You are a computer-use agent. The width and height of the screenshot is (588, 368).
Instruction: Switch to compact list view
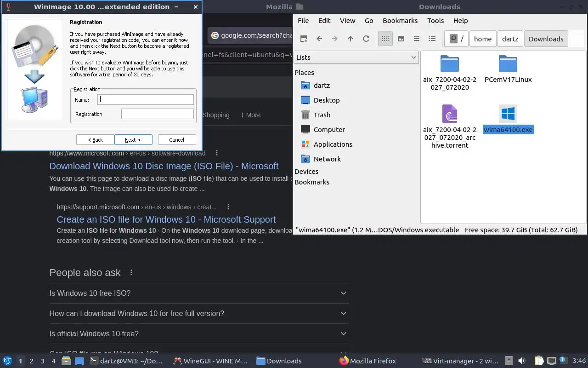[417, 39]
